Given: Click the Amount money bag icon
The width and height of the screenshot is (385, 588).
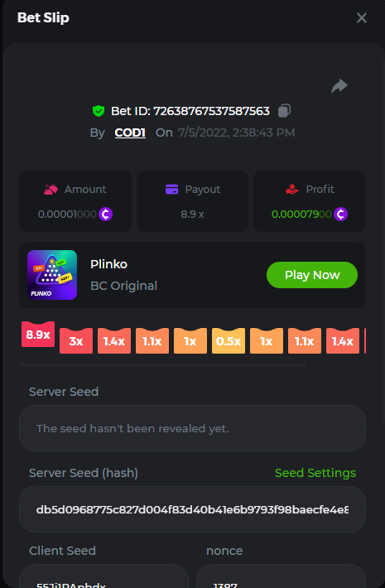Looking at the screenshot, I should (51, 190).
